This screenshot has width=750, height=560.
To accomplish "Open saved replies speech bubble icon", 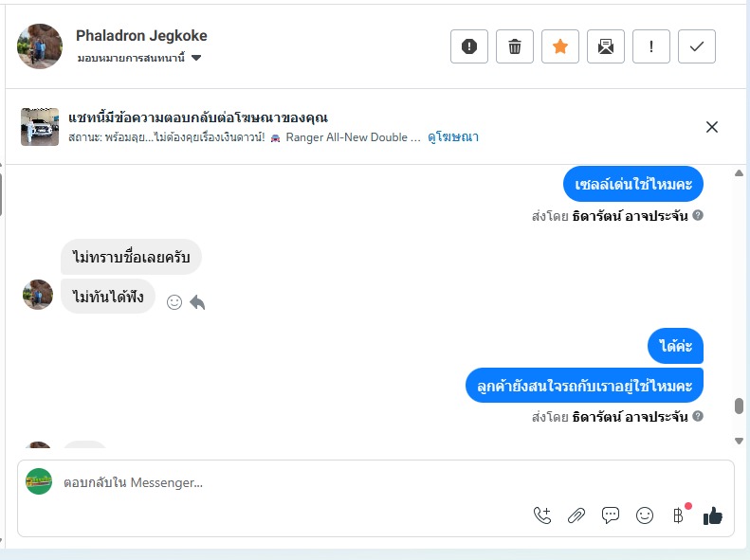I will (611, 515).
